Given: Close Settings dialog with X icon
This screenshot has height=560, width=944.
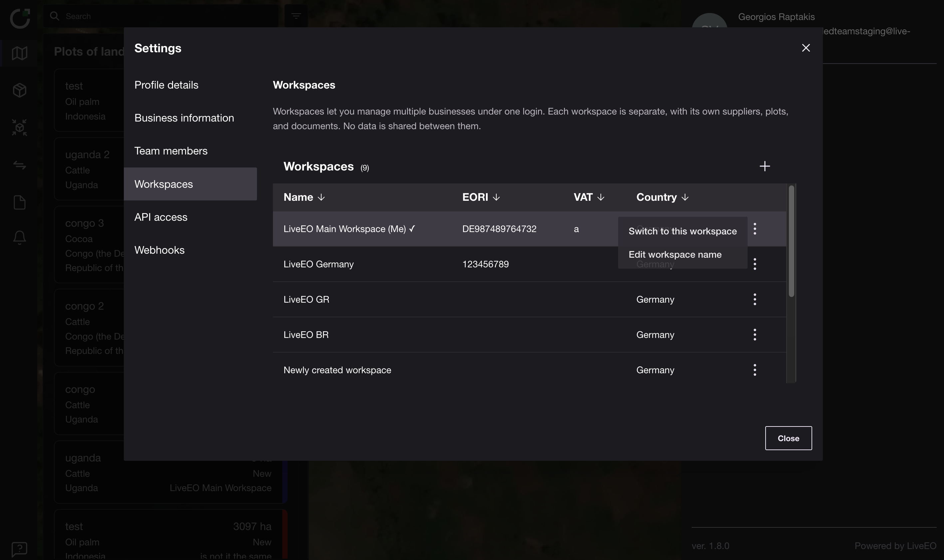Looking at the screenshot, I should click(806, 48).
